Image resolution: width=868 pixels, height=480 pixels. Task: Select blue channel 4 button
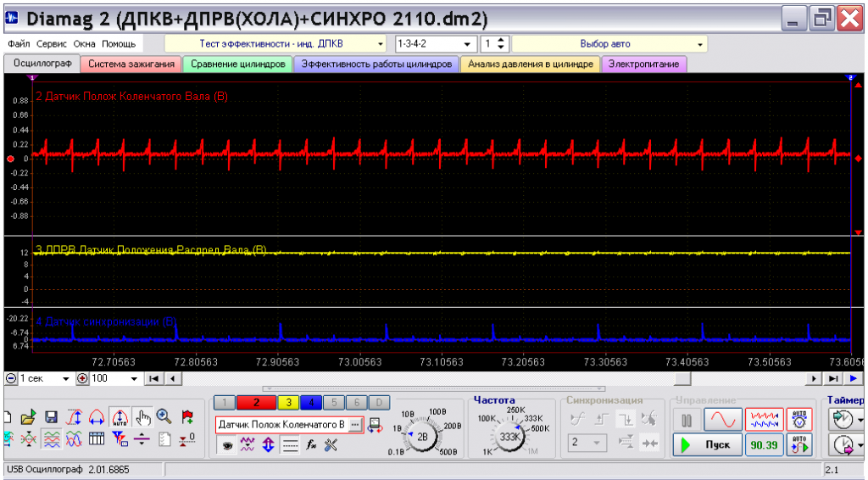311,403
